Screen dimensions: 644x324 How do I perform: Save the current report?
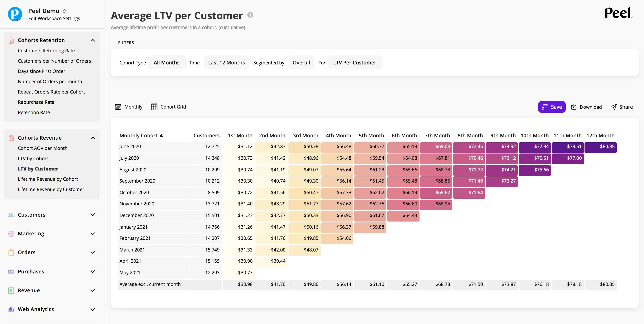point(551,107)
